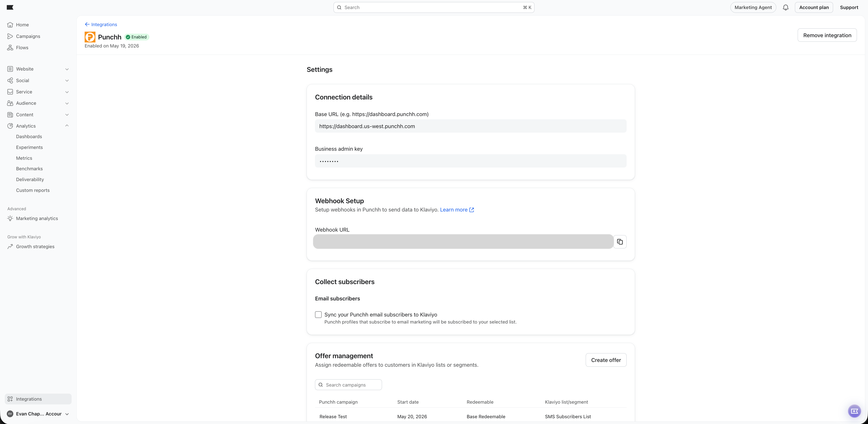Screen dimensions: 868x424
Task: Click the Account plan button
Action: 814,8
